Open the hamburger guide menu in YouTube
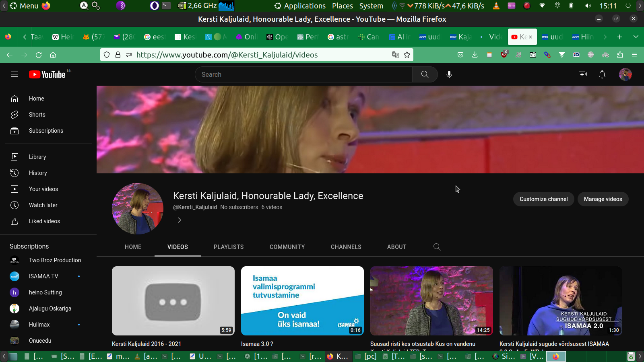The image size is (644, 362). pos(14,74)
